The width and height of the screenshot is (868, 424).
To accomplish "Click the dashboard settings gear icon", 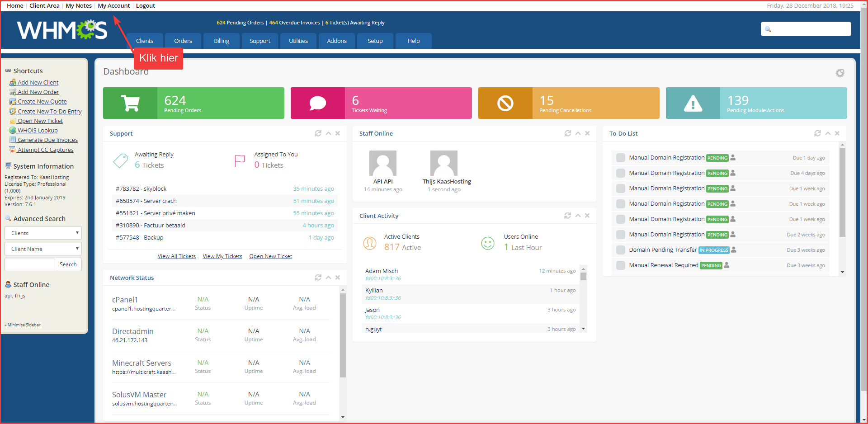I will coord(840,73).
